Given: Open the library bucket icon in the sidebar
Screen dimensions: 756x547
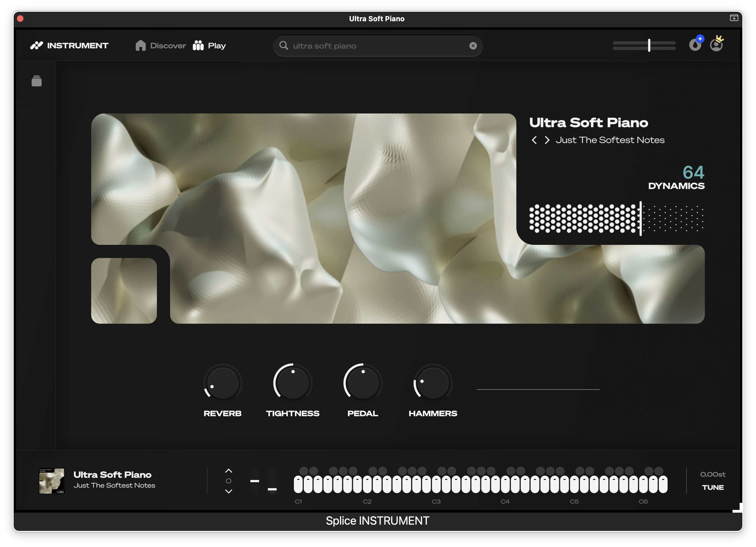Looking at the screenshot, I should pyautogui.click(x=37, y=81).
